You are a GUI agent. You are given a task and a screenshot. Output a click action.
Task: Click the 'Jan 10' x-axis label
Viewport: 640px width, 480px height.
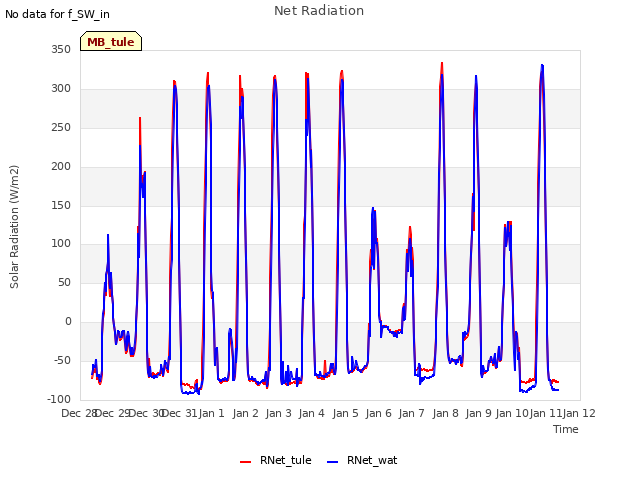point(512,413)
